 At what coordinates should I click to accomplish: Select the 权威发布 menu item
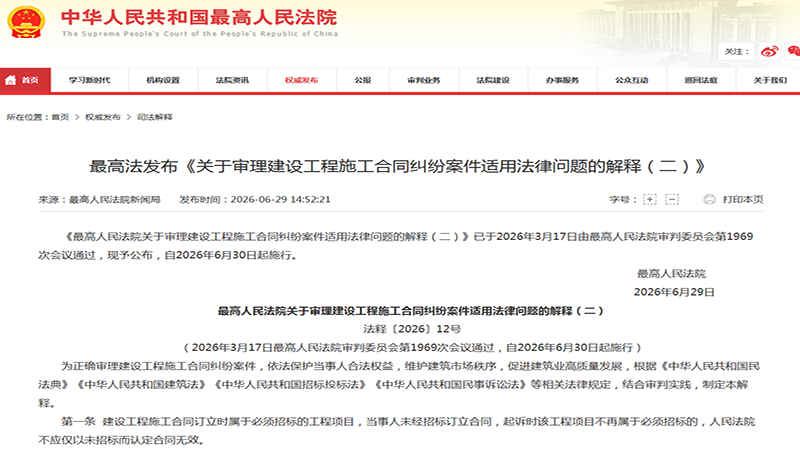tap(302, 80)
